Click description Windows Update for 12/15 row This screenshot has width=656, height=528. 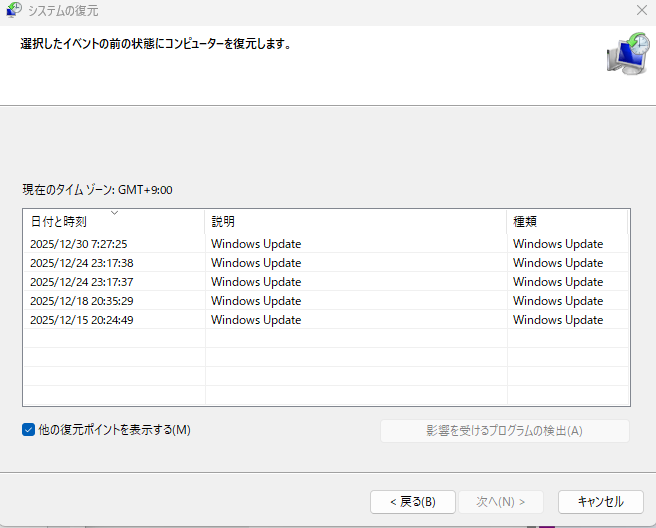click(256, 320)
